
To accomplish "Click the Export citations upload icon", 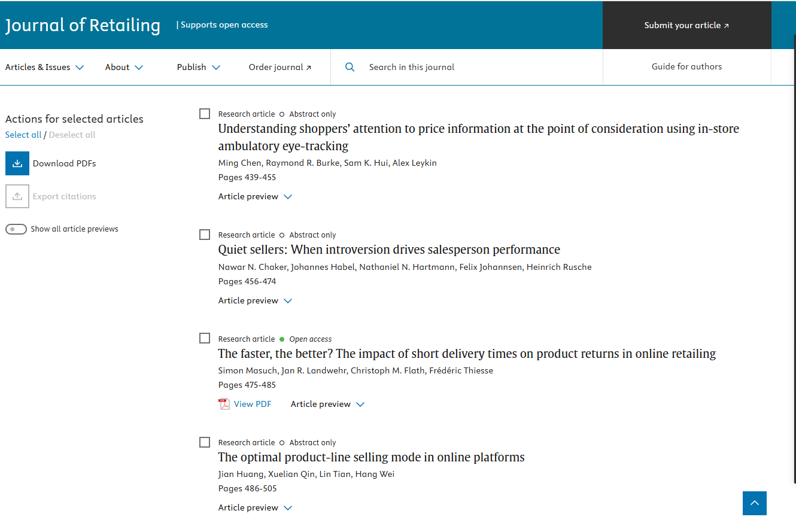I will tap(17, 196).
